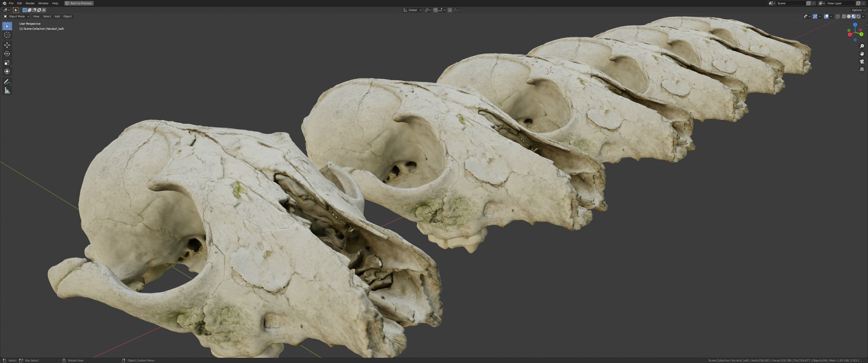The width and height of the screenshot is (868, 363).
Task: Click the New View Layer copy icon
Action: coord(858,3)
